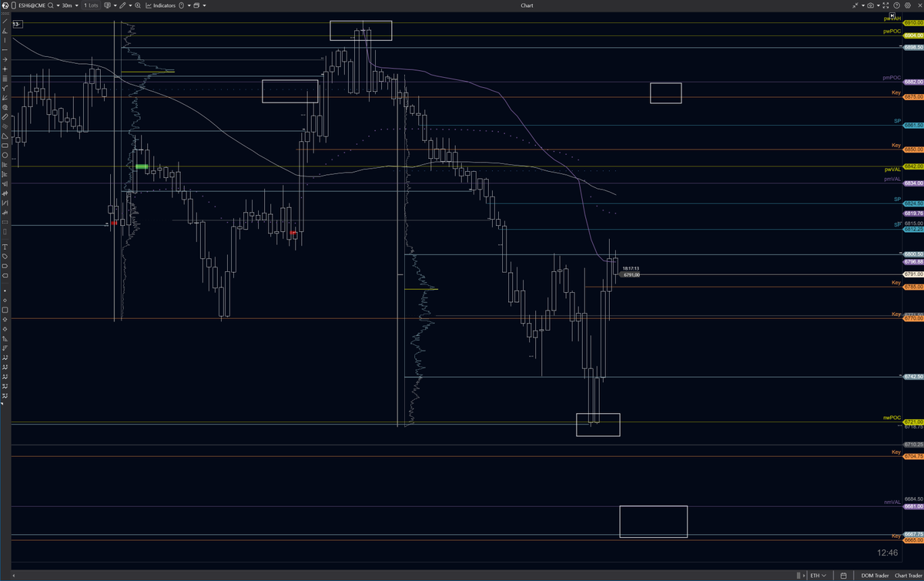Expand the window layout dropdown arrow

tap(204, 5)
